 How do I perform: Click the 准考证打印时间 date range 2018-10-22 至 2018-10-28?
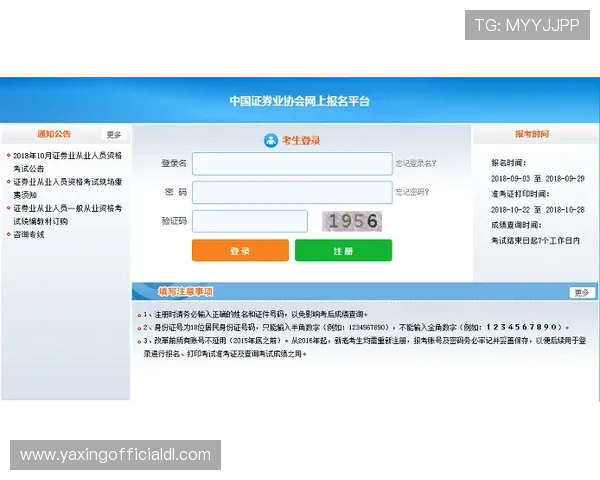point(538,210)
